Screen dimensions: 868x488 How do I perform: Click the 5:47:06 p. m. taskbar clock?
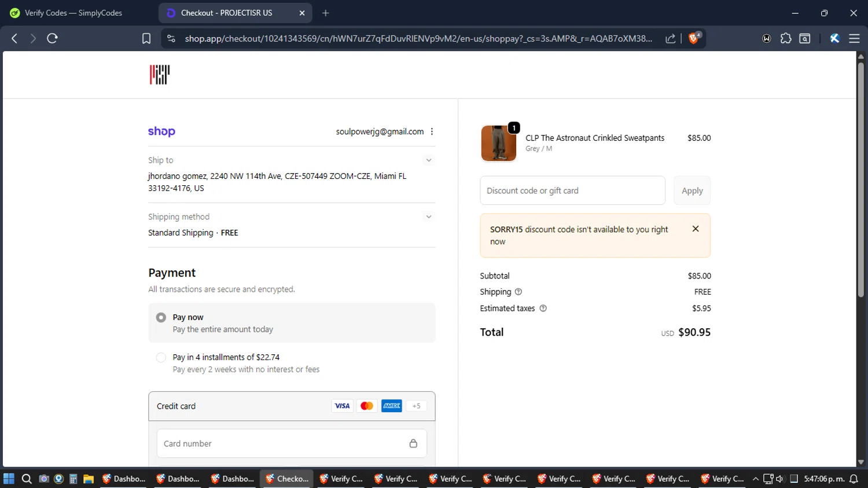tap(824, 479)
